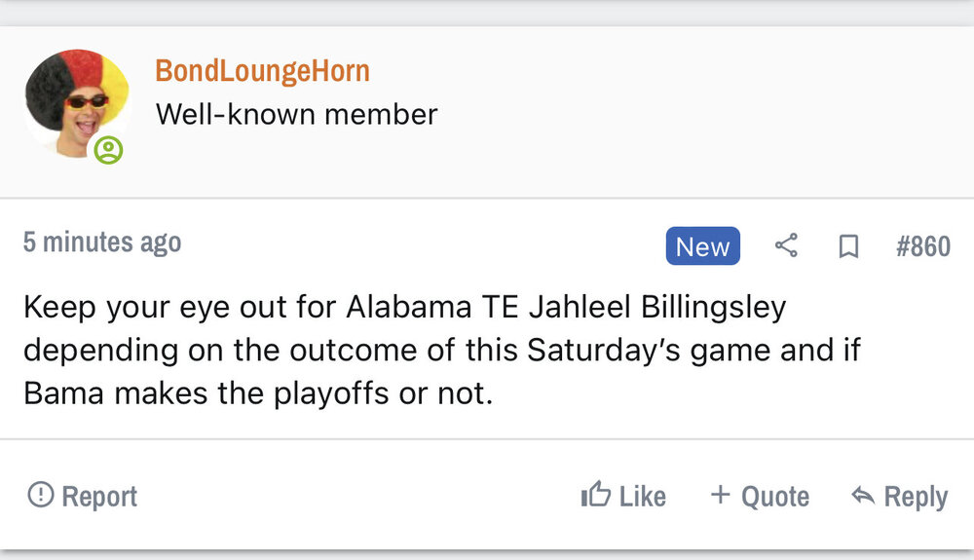Click the Report exclamation circle icon
Screen dimensions: 974x560
tap(40, 496)
